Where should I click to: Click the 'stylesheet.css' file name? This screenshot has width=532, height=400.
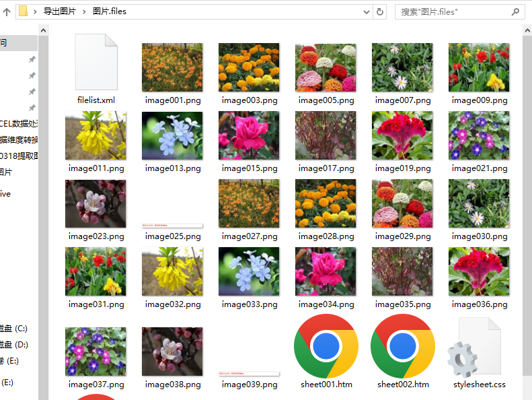click(480, 385)
